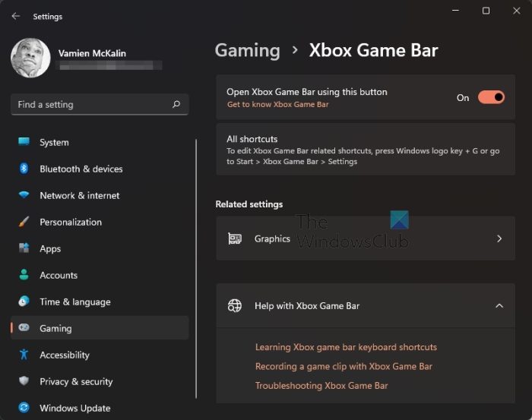Click the Help globe icon
The height and width of the screenshot is (420, 532).
tap(235, 306)
